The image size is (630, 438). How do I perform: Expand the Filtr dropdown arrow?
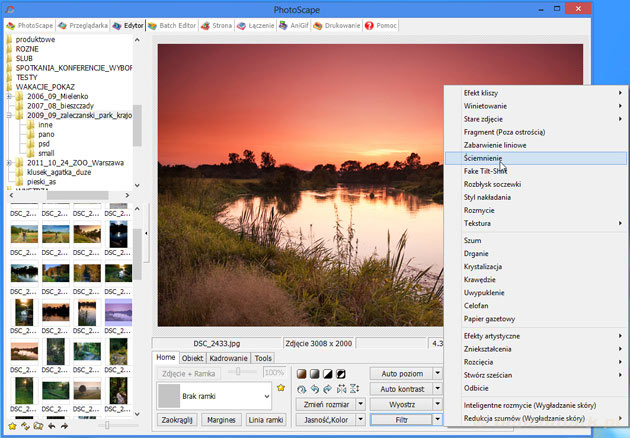[x=437, y=419]
